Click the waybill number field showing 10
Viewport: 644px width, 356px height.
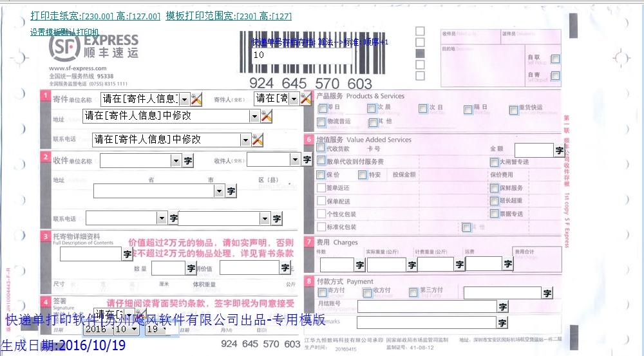(301, 55)
